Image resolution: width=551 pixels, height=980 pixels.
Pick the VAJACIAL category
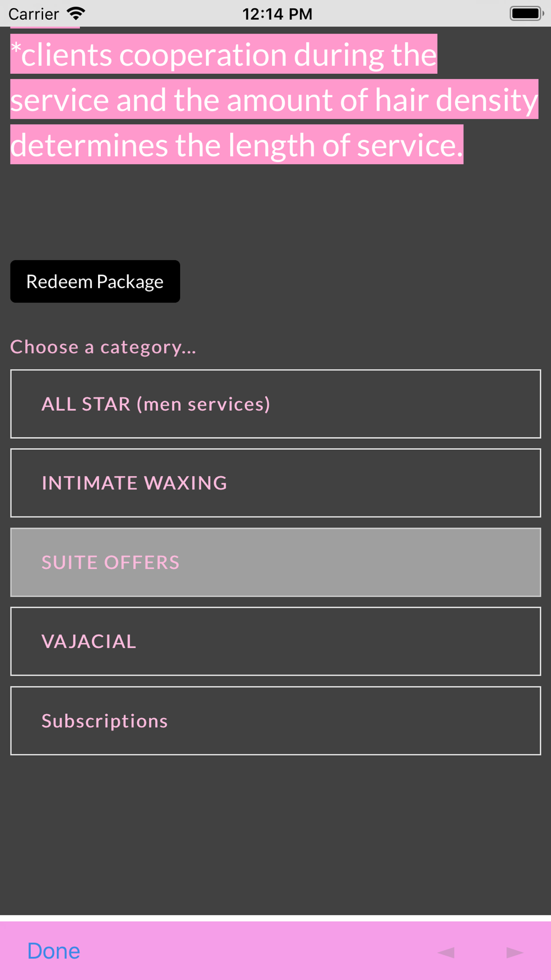[x=275, y=642]
